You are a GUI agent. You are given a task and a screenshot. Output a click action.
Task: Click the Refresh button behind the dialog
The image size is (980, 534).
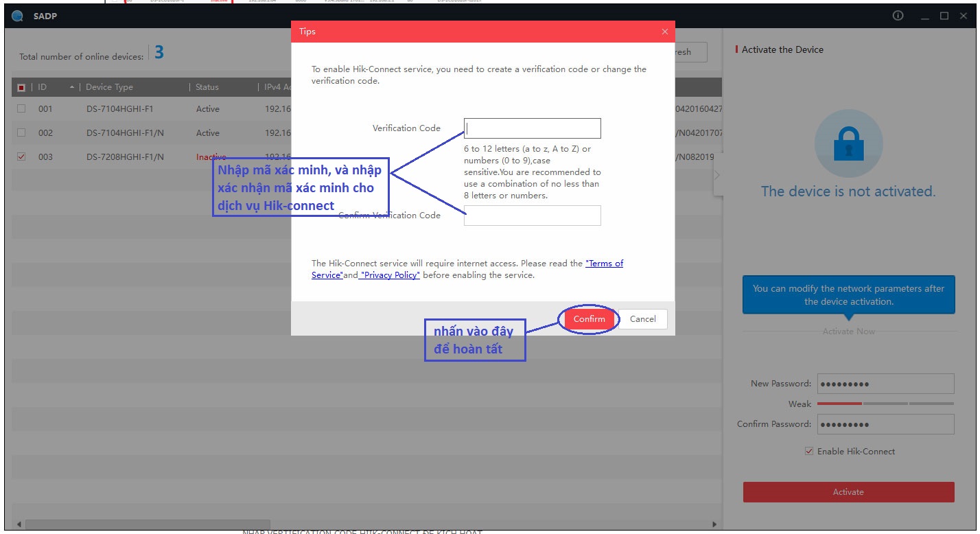pos(691,52)
